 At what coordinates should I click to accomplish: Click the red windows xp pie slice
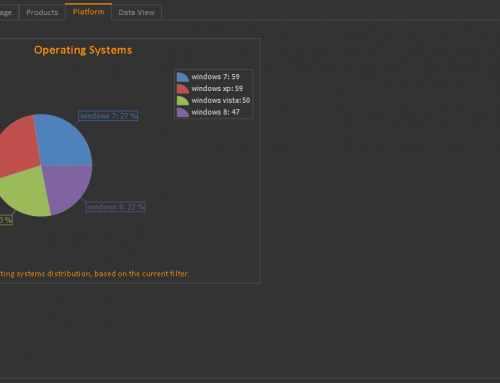coord(18,147)
